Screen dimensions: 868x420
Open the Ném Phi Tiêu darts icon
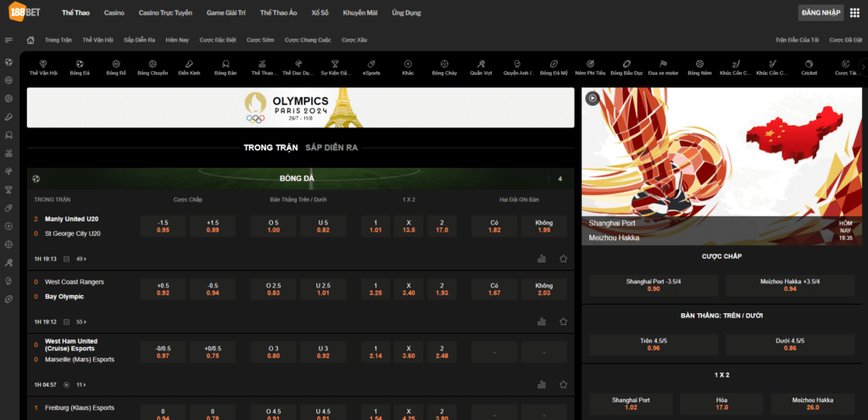click(x=590, y=68)
